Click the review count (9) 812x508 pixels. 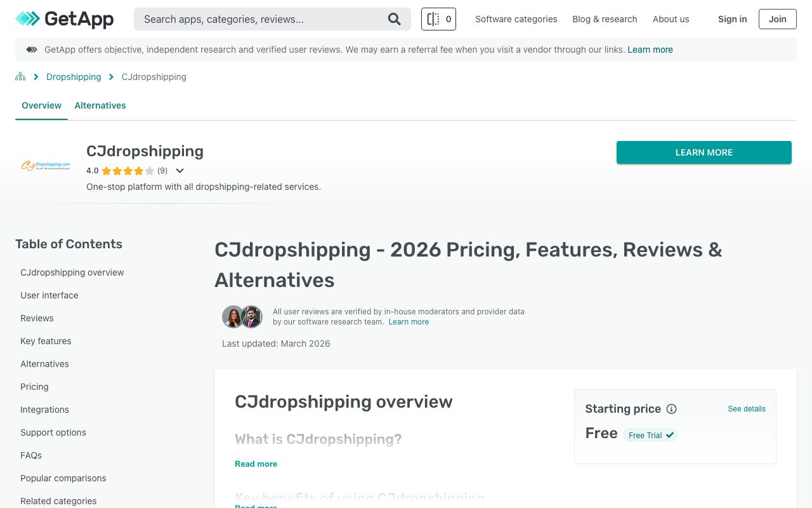tap(162, 171)
